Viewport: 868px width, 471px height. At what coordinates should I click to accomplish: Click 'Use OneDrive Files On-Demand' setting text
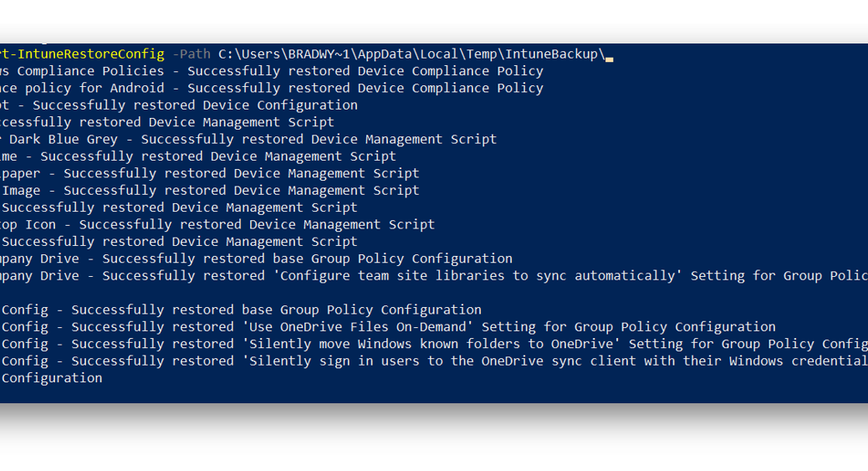pyautogui.click(x=358, y=327)
